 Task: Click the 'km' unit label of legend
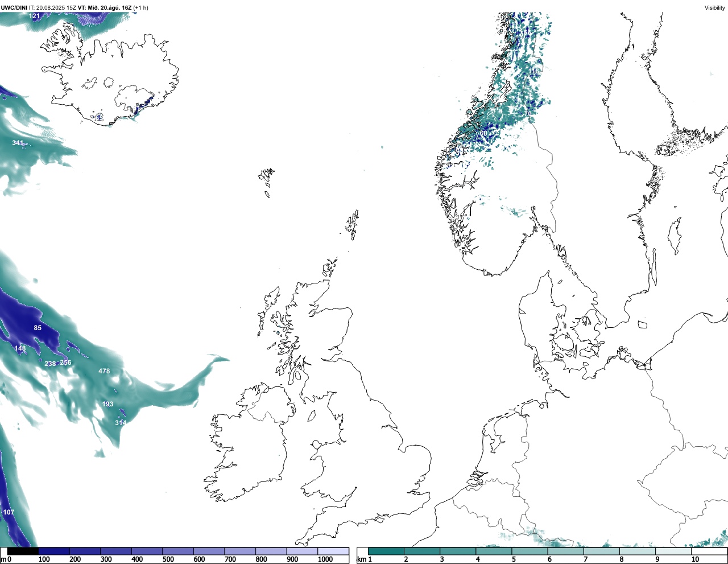361,559
